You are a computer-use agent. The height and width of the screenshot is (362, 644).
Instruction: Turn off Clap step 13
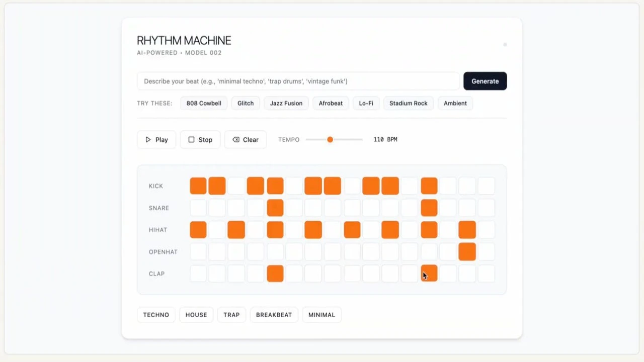pos(429,274)
